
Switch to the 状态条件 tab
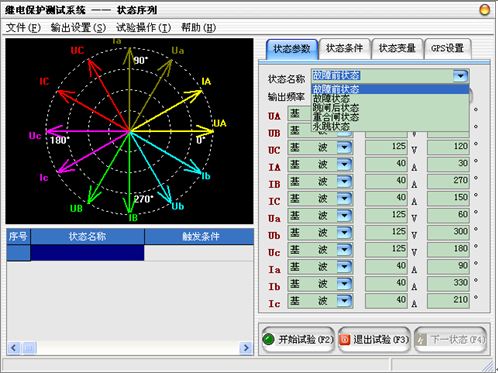(345, 49)
